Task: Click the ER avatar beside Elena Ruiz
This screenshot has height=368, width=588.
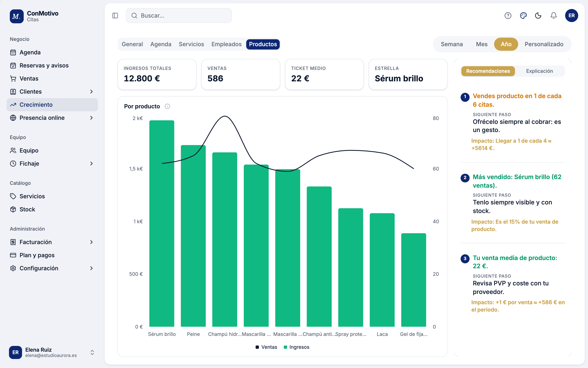Action: pos(16,352)
